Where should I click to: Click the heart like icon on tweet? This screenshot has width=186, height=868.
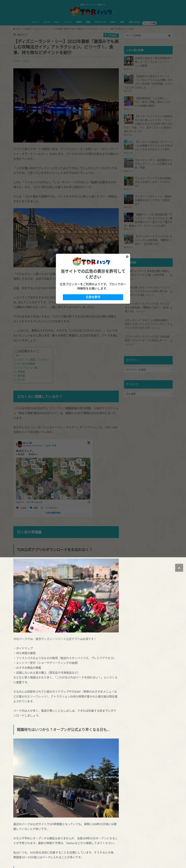18,507
